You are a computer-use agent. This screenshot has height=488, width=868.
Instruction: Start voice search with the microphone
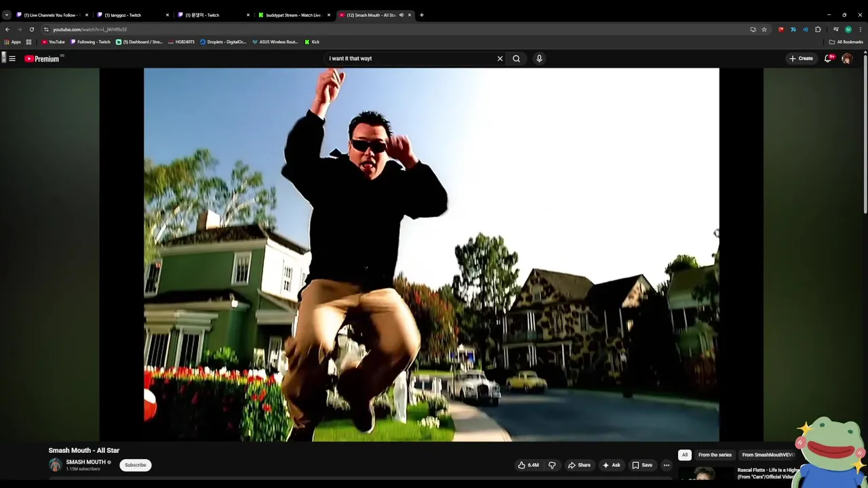coord(539,58)
